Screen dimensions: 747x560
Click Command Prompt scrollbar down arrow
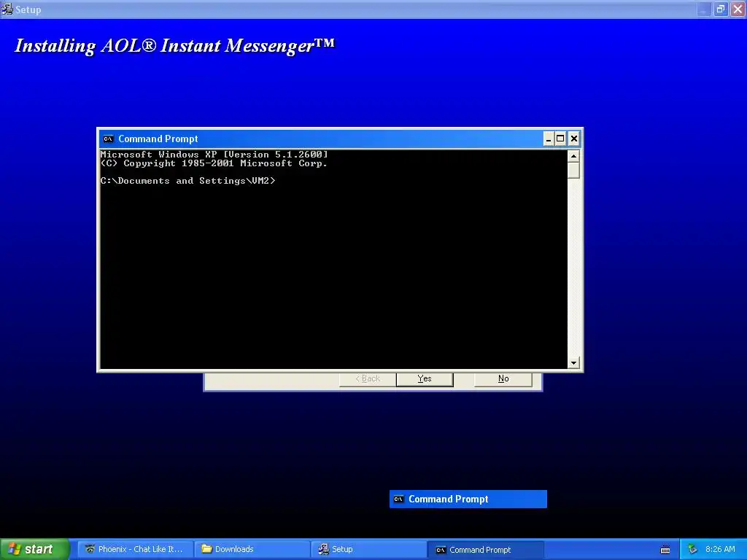pyautogui.click(x=573, y=363)
